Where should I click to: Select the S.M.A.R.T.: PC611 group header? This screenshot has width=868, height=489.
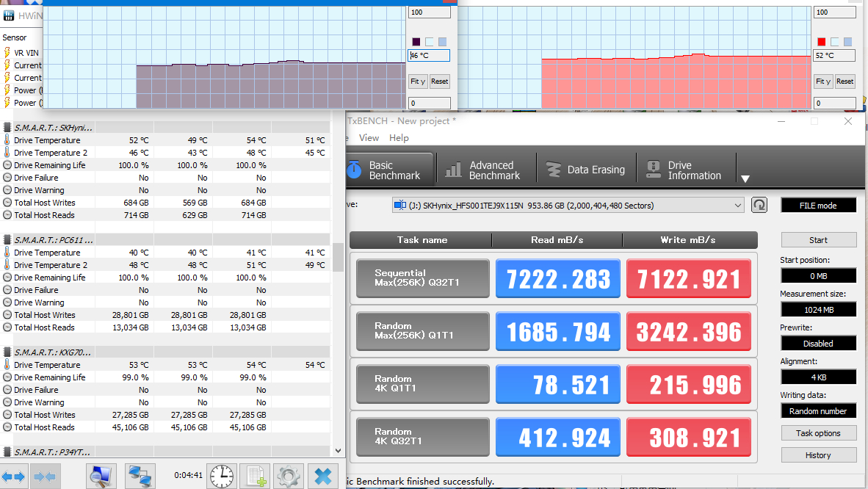tap(166, 240)
